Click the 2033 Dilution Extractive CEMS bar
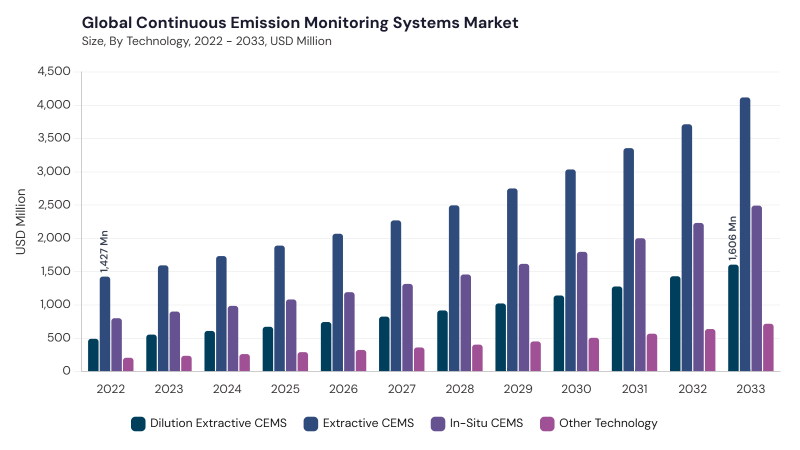The image size is (800, 450). point(733,318)
